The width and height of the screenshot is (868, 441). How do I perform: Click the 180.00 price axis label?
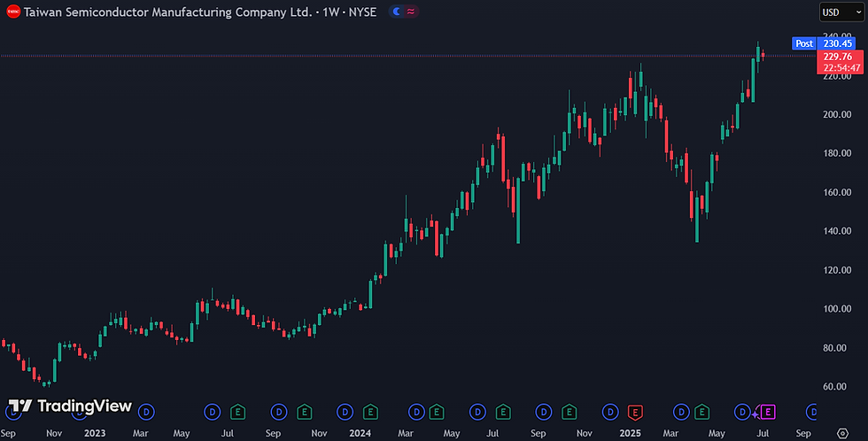coord(837,153)
